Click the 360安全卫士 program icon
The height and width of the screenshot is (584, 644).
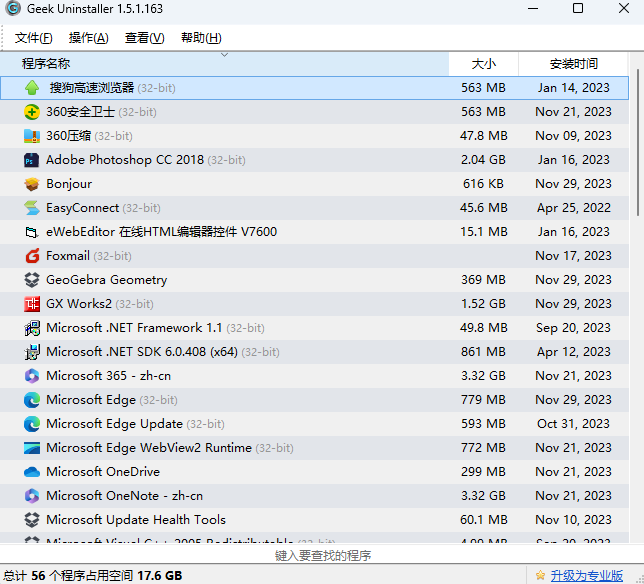pyautogui.click(x=32, y=112)
